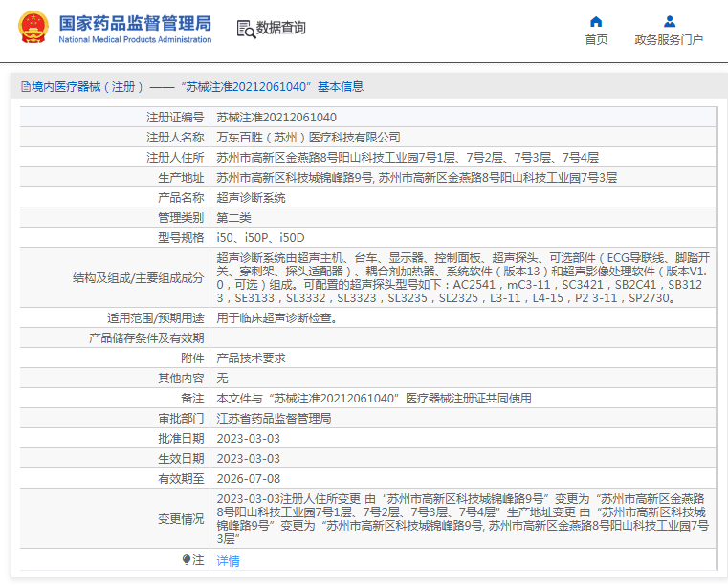This screenshot has height=587, width=728.
Task: Click the 国家药品监督管理局 site title
Action: pos(135,23)
